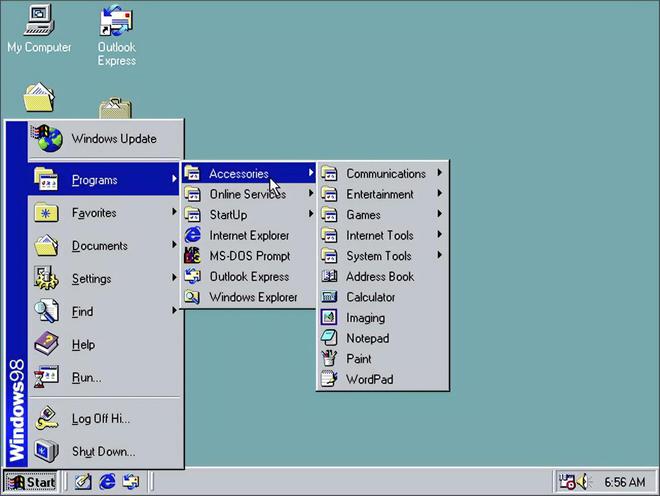Viewport: 660px width, 496px height.
Task: Click the Notepad icon
Action: click(x=329, y=338)
